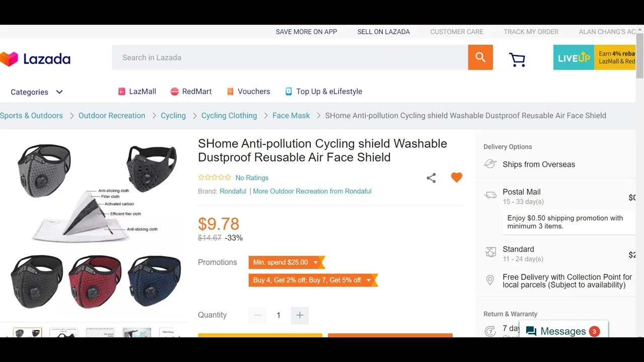Click the orange search magnifier button
The height and width of the screenshot is (362, 644).
(480, 57)
